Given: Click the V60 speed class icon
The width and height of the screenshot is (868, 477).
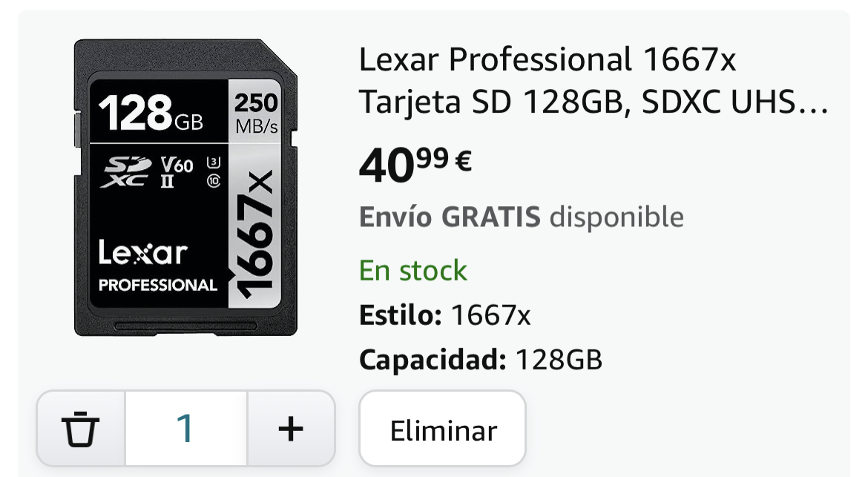Looking at the screenshot, I should pos(177,171).
